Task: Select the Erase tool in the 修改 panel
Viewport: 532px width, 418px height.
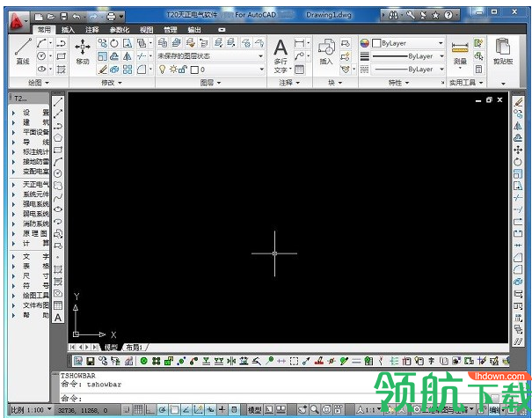Action: [102, 70]
